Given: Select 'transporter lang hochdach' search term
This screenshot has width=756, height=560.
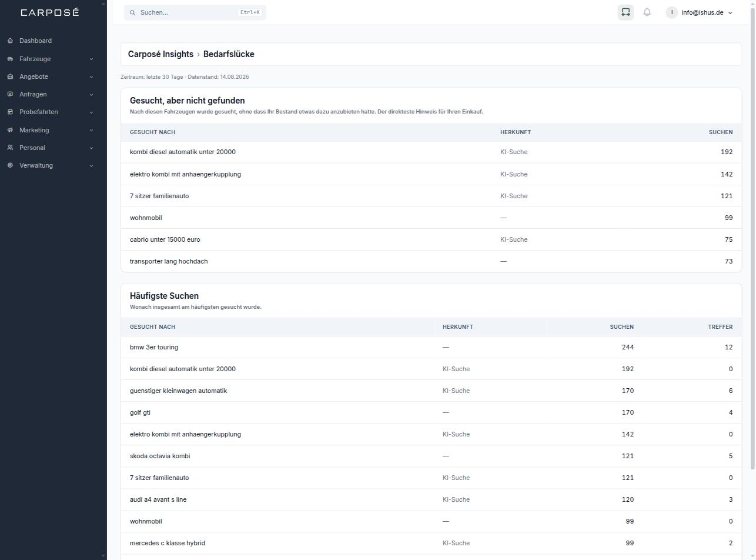Looking at the screenshot, I should [169, 261].
